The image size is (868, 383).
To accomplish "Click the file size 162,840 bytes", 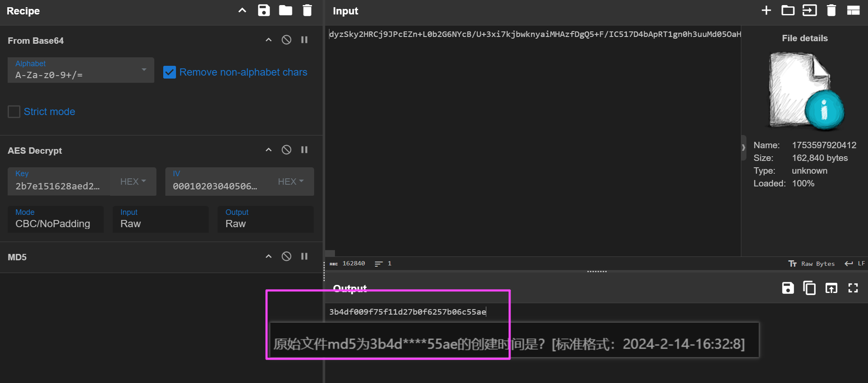I will (x=820, y=158).
